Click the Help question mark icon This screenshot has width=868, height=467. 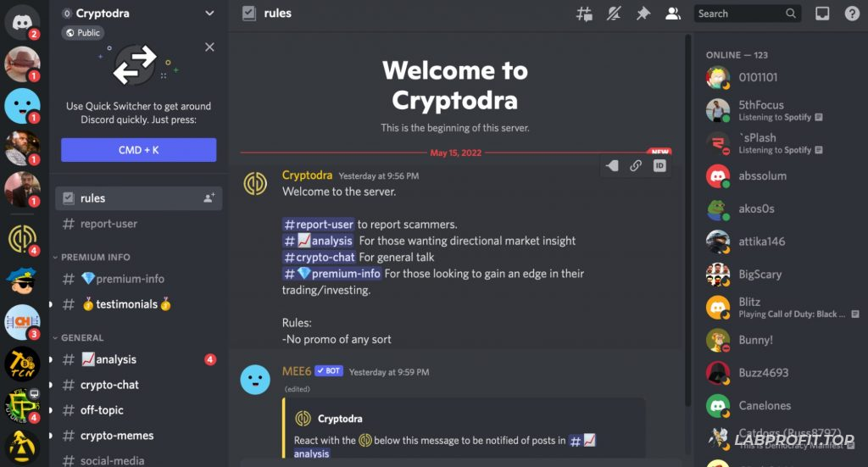tap(852, 14)
